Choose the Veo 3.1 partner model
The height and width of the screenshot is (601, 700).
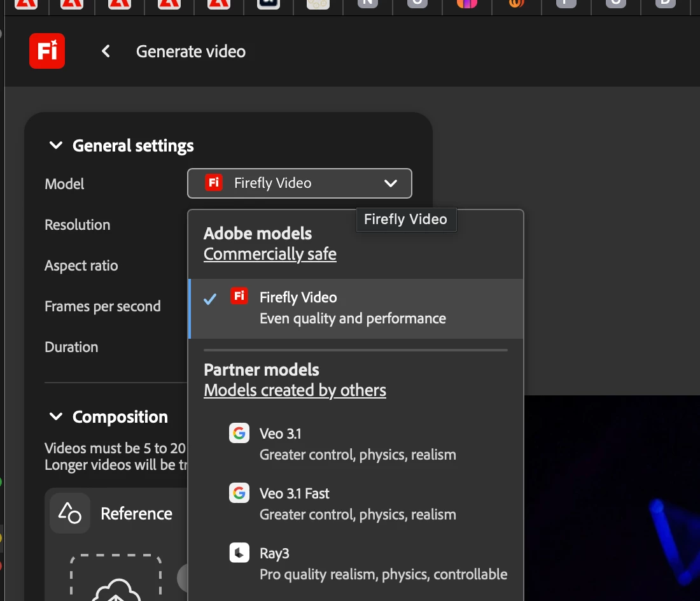tap(356, 444)
